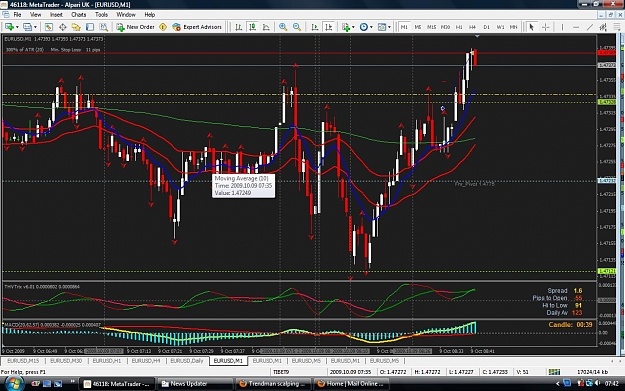Zoom out on the chart
The height and width of the screenshot is (391, 625).
pyautogui.click(x=297, y=27)
